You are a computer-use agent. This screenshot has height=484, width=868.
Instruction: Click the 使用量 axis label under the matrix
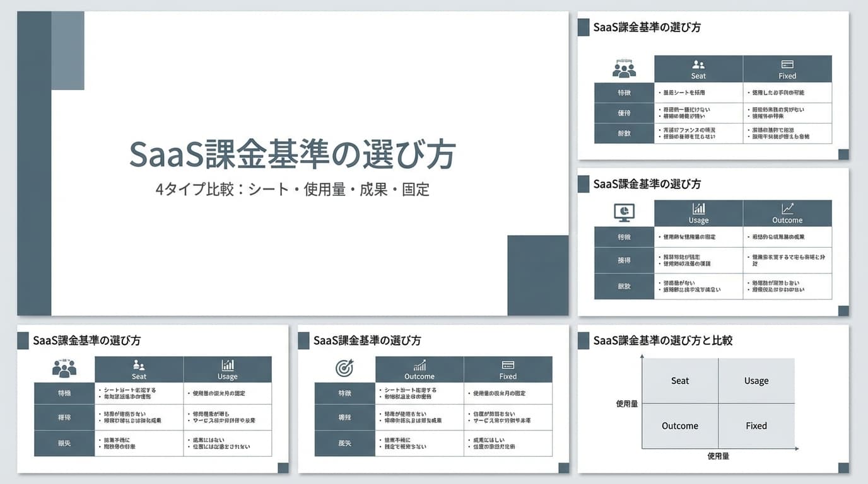(x=718, y=456)
